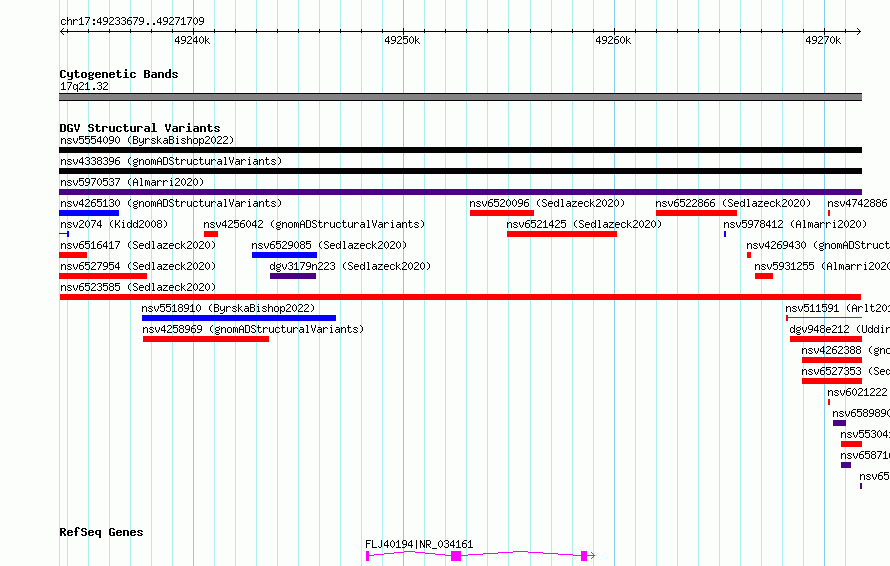Select the nsv6523585 long red bar
890x566 pixels.
tap(460, 297)
